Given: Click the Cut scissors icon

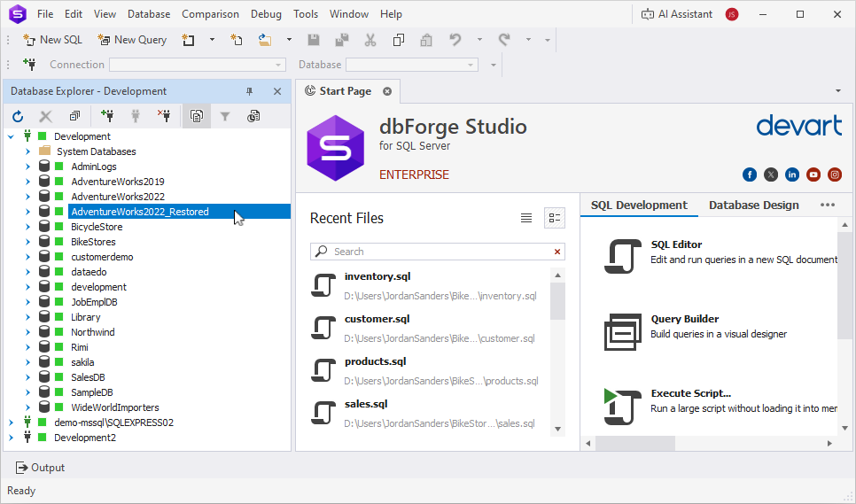Looking at the screenshot, I should (x=370, y=40).
